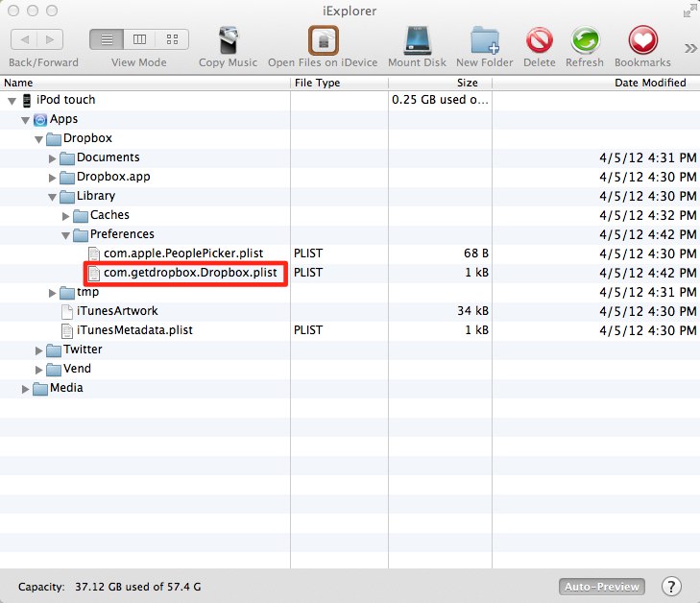The height and width of the screenshot is (603, 700).
Task: Open the Bookmarks heart icon
Action: coord(642,40)
